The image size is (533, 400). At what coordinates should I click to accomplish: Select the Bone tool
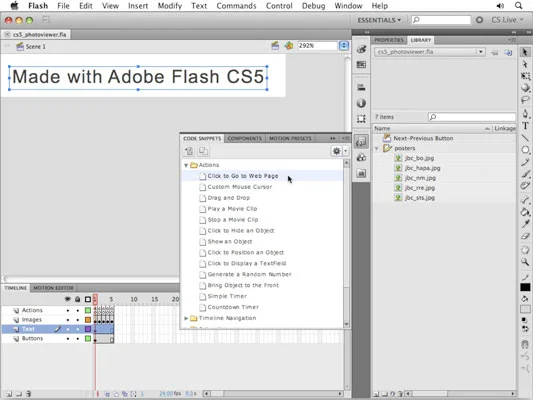click(x=525, y=200)
